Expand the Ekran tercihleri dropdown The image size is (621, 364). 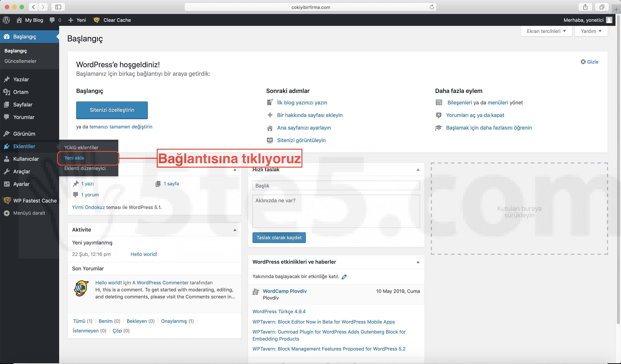coord(546,31)
